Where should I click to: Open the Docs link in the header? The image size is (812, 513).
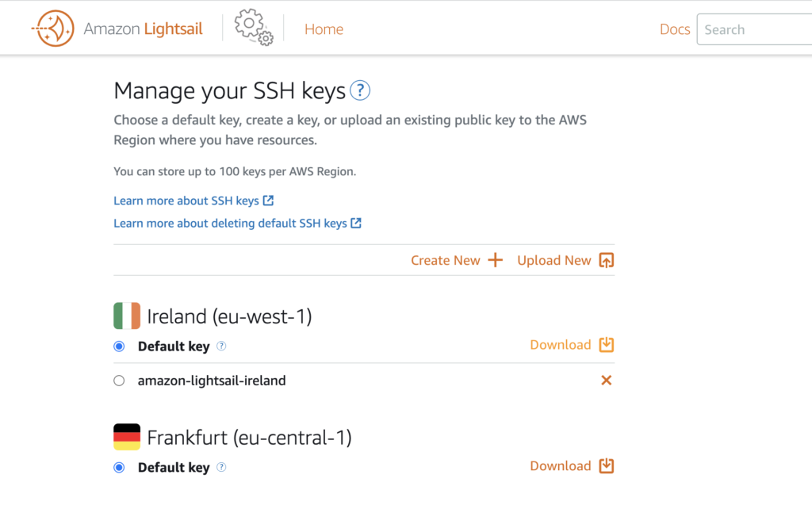(x=675, y=29)
